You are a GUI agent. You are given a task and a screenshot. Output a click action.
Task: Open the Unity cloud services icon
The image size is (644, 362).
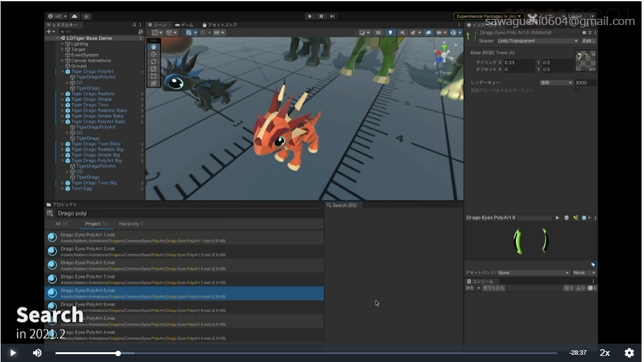click(74, 16)
